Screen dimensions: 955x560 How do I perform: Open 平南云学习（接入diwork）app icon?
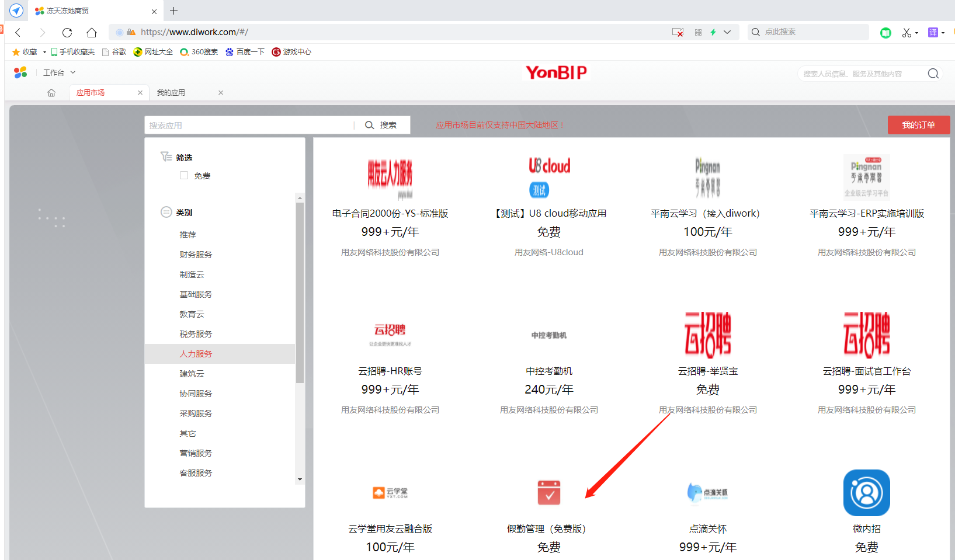(707, 178)
